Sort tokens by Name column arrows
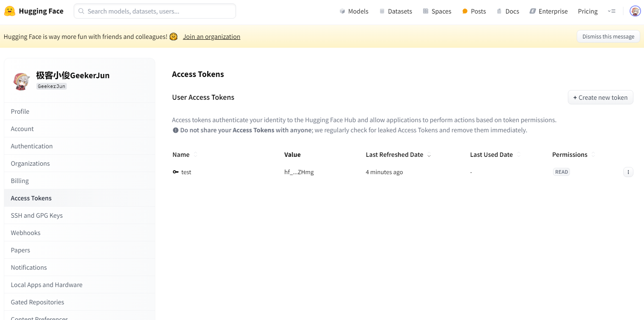The image size is (644, 320). pos(195,155)
